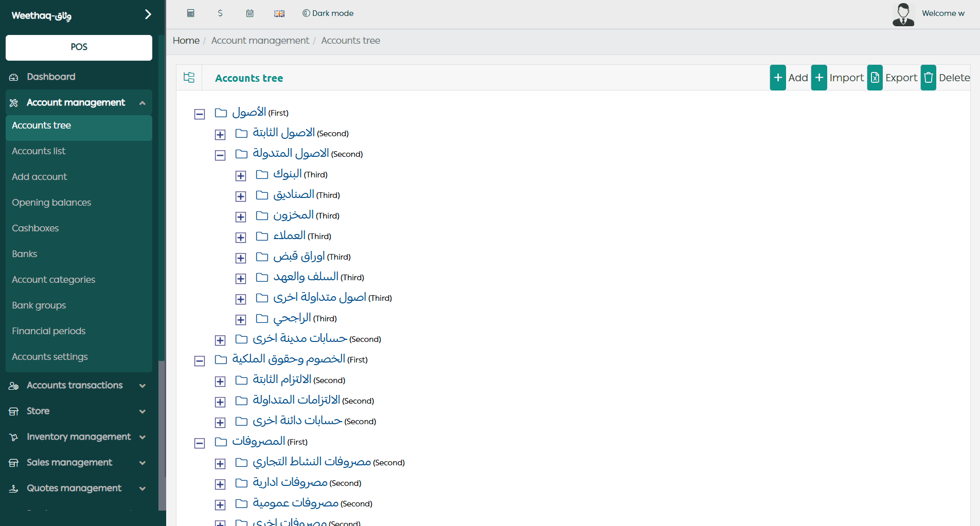Click the user avatar near Welcome

tap(903, 14)
